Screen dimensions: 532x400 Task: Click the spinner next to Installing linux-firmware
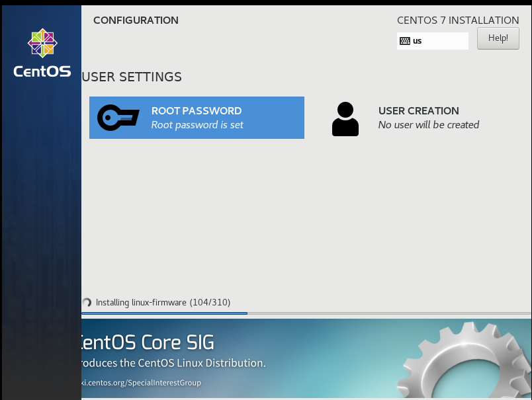[87, 302]
